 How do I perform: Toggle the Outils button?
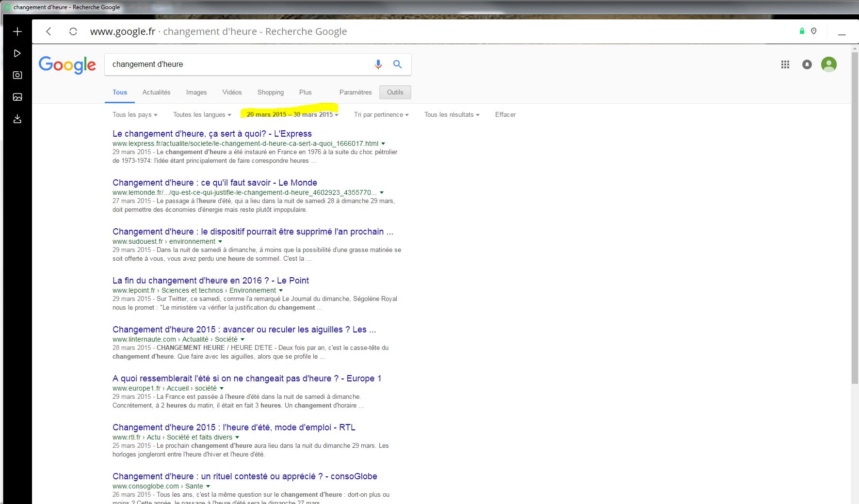pyautogui.click(x=395, y=92)
